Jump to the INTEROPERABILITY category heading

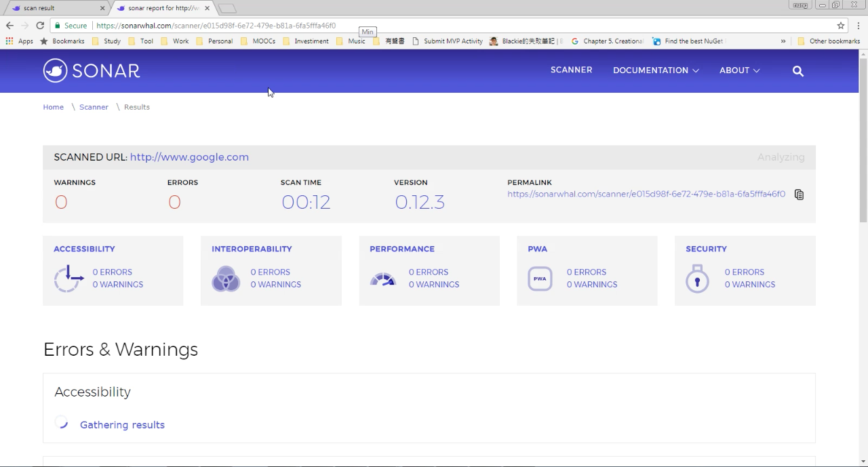click(252, 249)
